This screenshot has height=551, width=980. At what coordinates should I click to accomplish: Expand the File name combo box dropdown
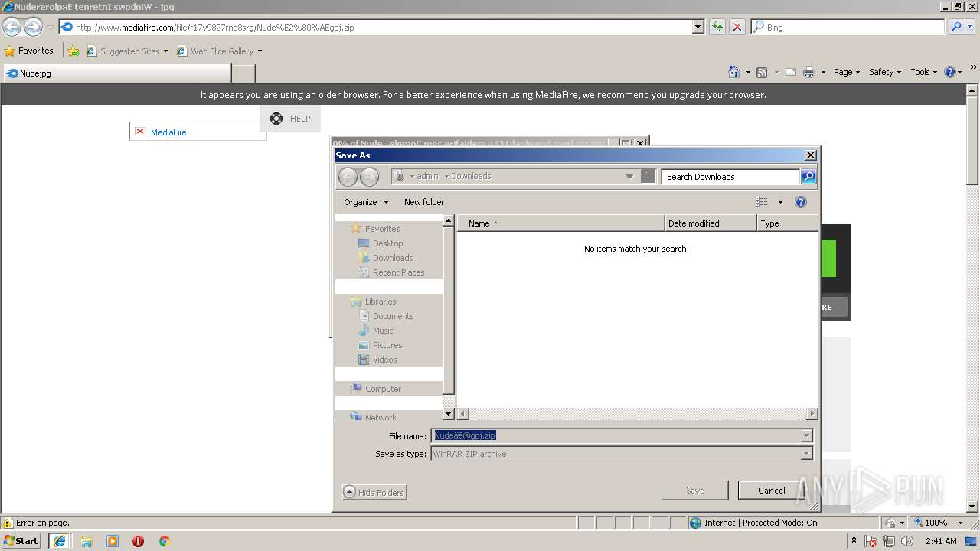point(806,435)
